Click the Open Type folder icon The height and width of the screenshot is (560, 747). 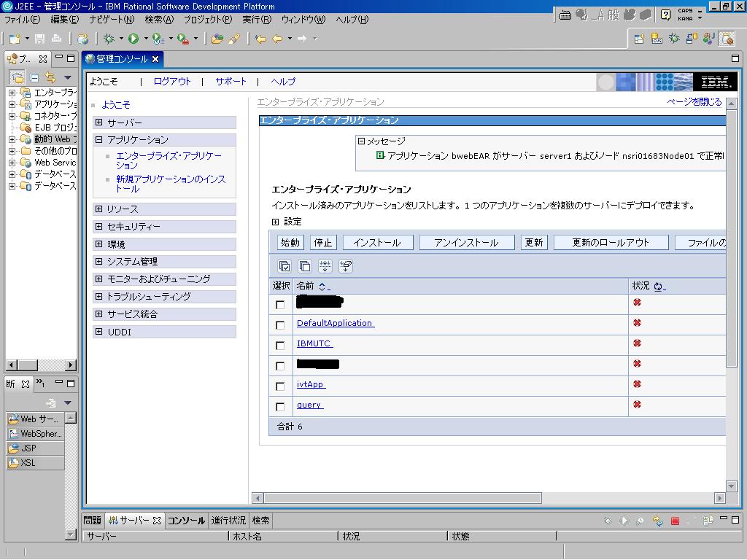pos(217,39)
